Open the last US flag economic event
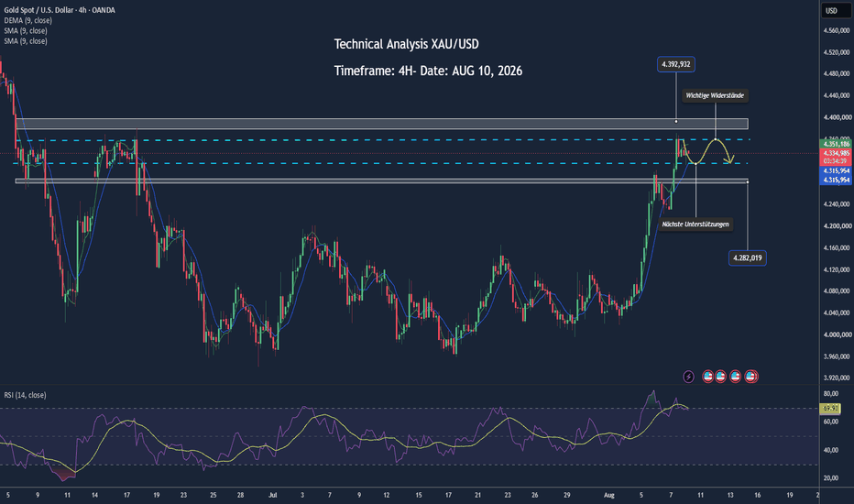Screen dimensions: 854x504 pos(750,377)
